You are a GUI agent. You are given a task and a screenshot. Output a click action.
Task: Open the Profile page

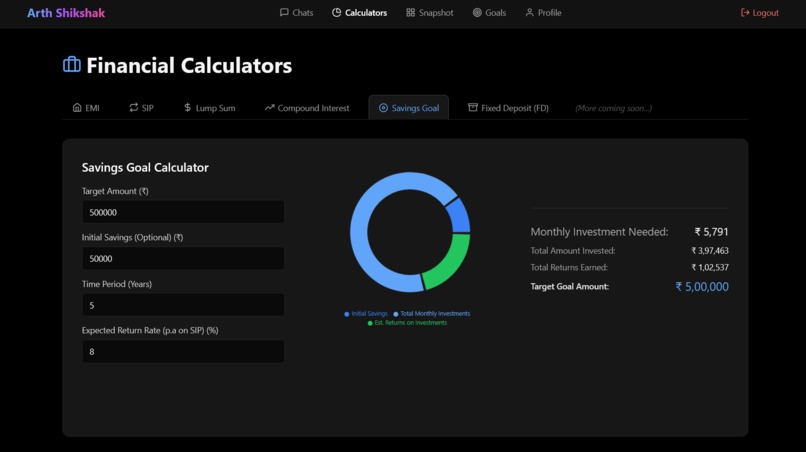pyautogui.click(x=543, y=12)
